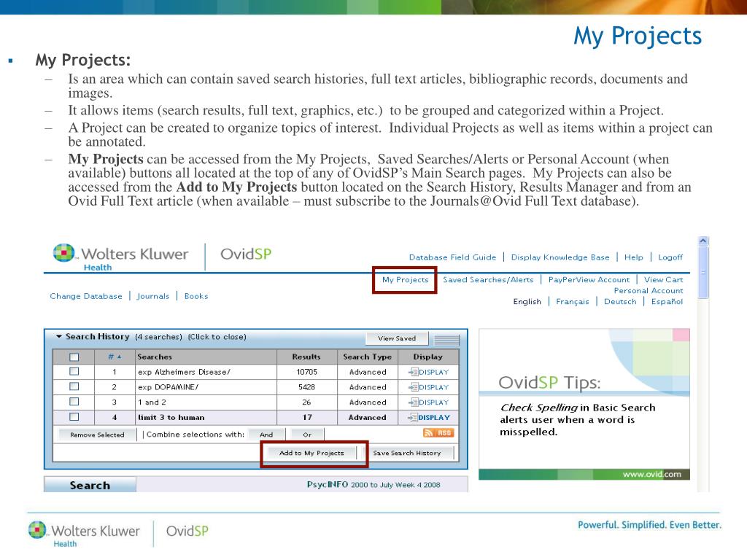The height and width of the screenshot is (560, 747).
Task: Open Personal Account link
Action: coord(648,290)
